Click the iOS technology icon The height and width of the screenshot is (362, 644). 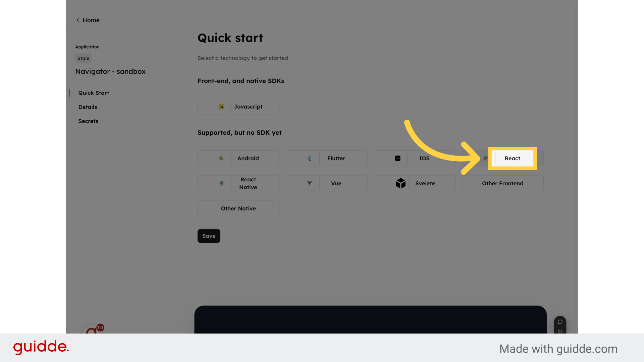click(397, 158)
